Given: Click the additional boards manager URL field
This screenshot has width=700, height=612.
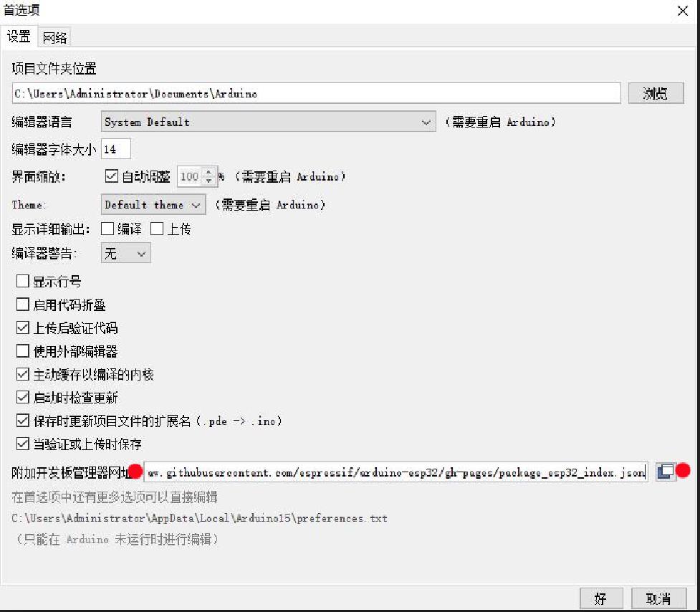Looking at the screenshot, I should (395, 472).
